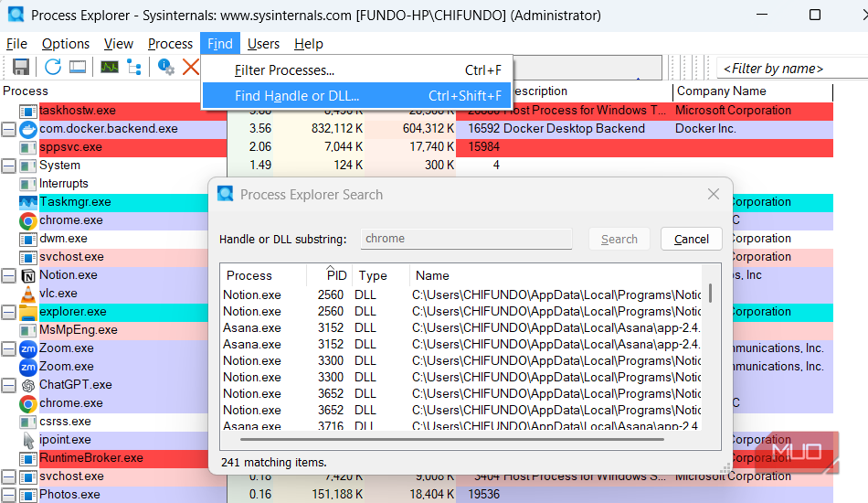Screen dimensions: 868x503
Task: Select the first Notion.exe 2560 result row
Action: pyautogui.click(x=461, y=294)
